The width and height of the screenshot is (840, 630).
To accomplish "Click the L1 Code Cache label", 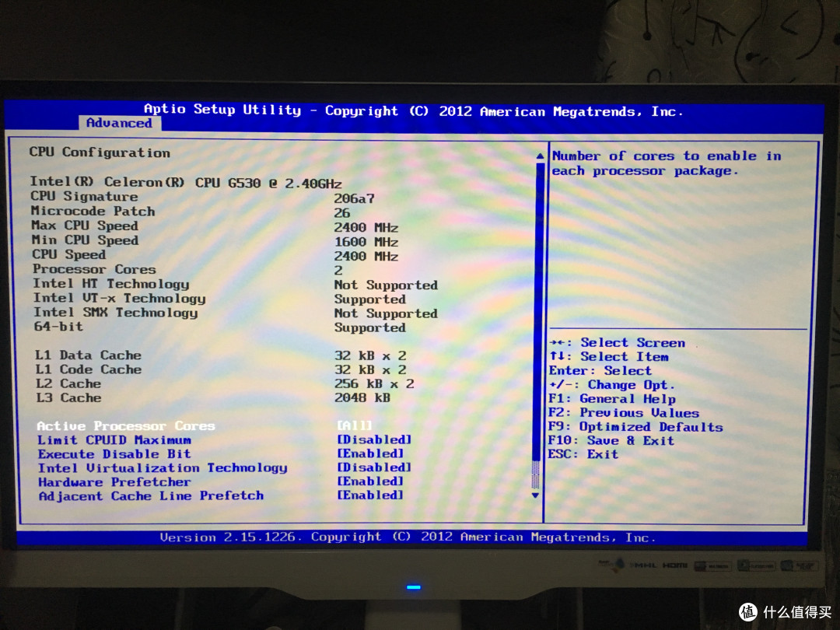I will click(x=89, y=369).
